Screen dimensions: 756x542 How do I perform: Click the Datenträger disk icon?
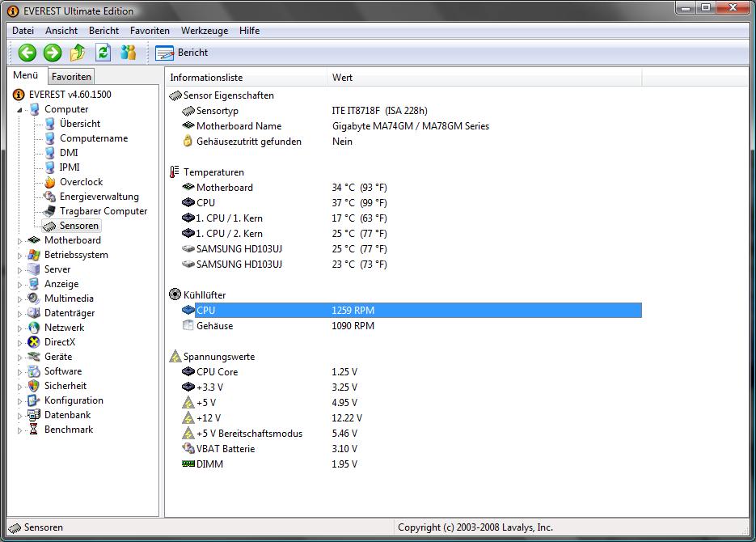point(34,312)
